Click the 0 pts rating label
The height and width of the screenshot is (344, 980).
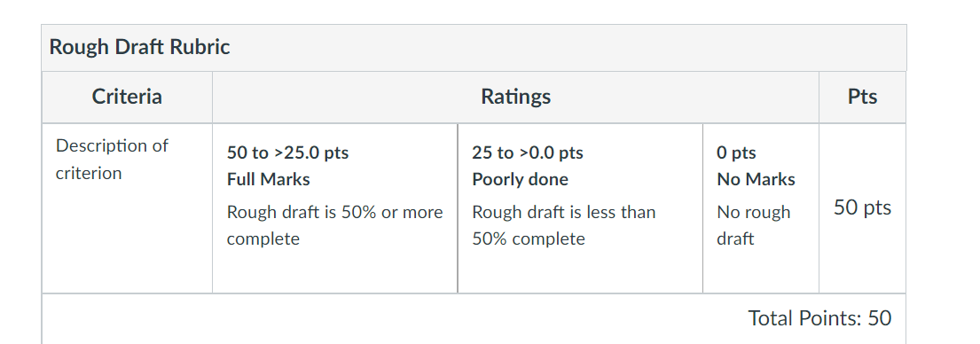point(736,153)
